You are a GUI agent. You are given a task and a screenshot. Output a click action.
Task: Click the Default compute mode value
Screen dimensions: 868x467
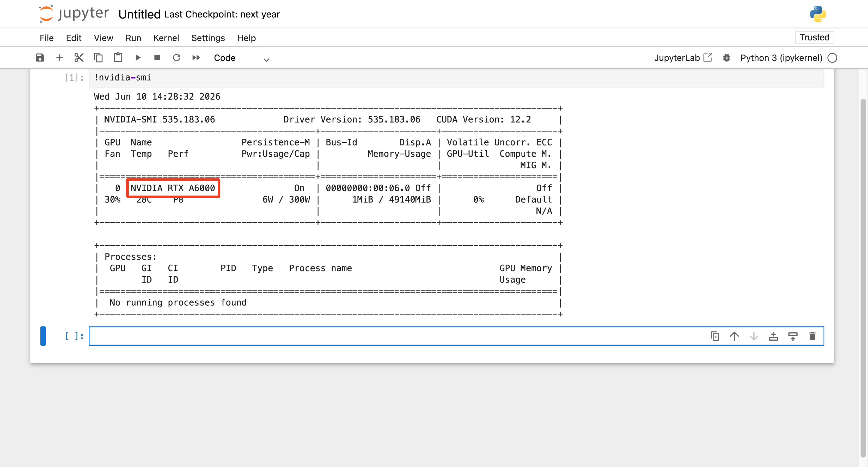(533, 200)
